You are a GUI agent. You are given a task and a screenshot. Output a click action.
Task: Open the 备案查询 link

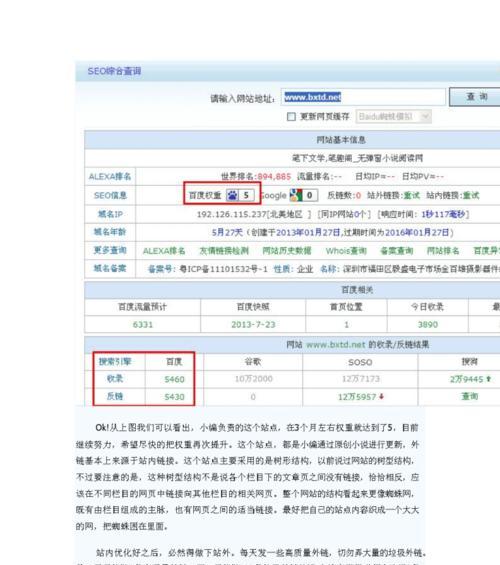[x=397, y=251]
